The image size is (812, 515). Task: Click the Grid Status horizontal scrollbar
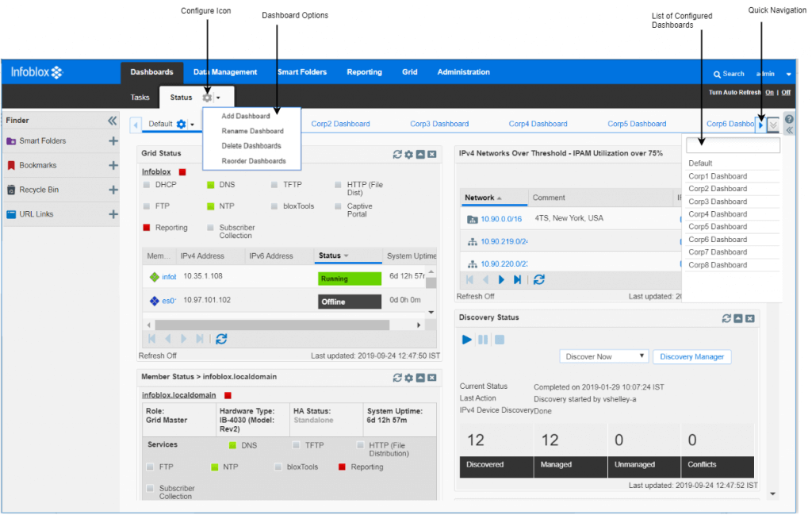click(x=273, y=325)
